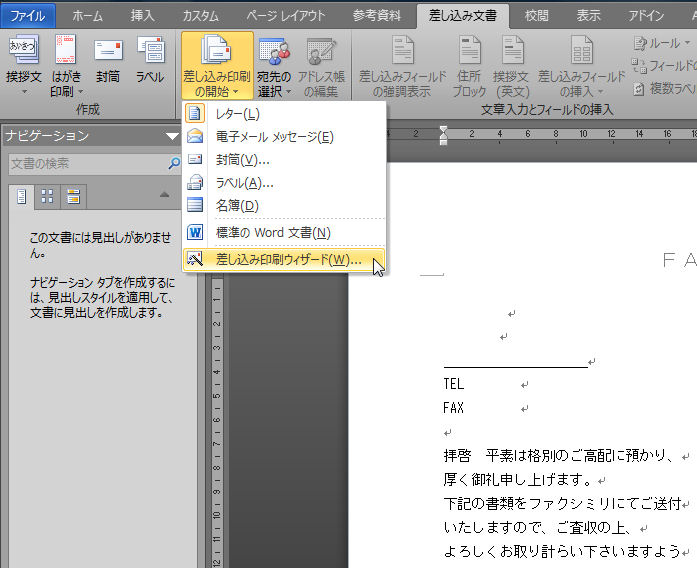The image size is (697, 568).
Task: Toggle the 差し込み印刷の開始 dropdown button
Action: click(217, 65)
